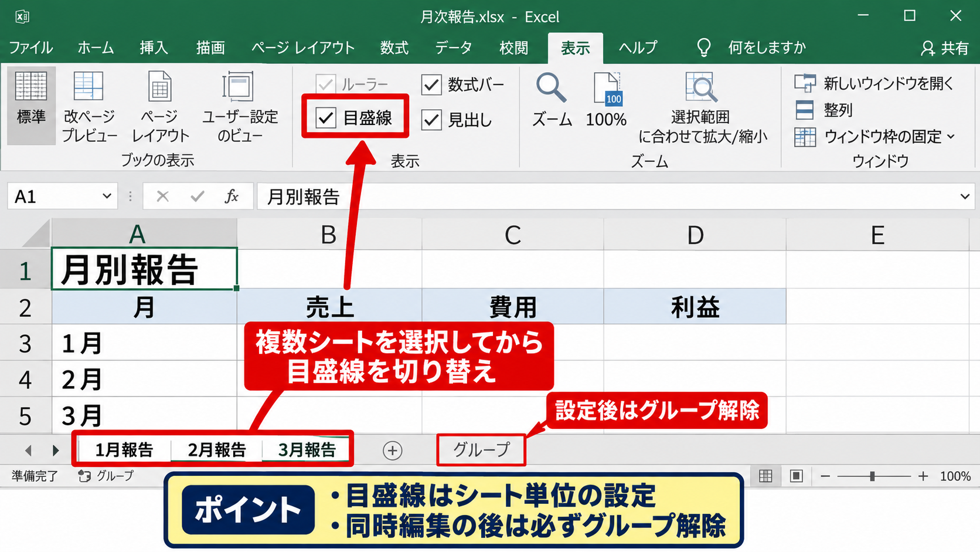Expand the formula bar chevron
Screen dimensions: 980x552
tap(965, 197)
